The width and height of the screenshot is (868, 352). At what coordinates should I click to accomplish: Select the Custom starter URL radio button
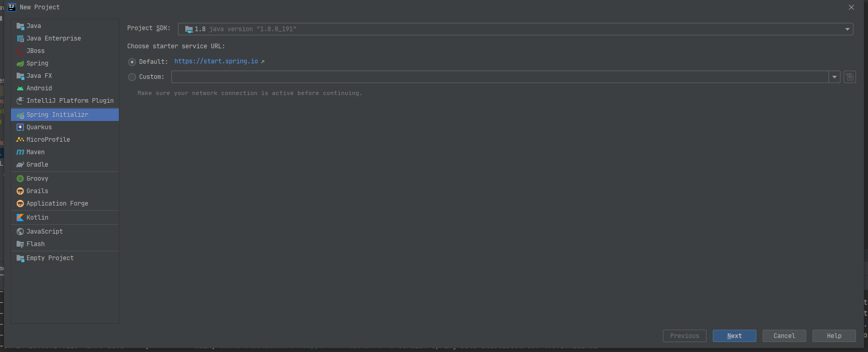click(132, 77)
